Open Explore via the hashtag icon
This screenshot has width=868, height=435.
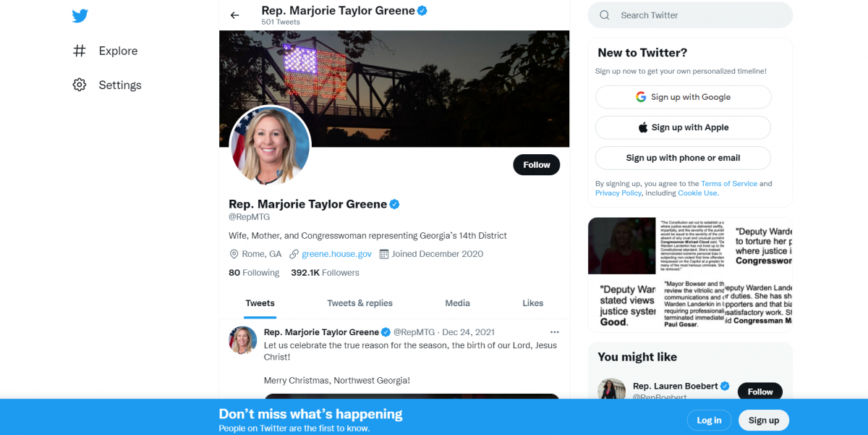(x=80, y=51)
